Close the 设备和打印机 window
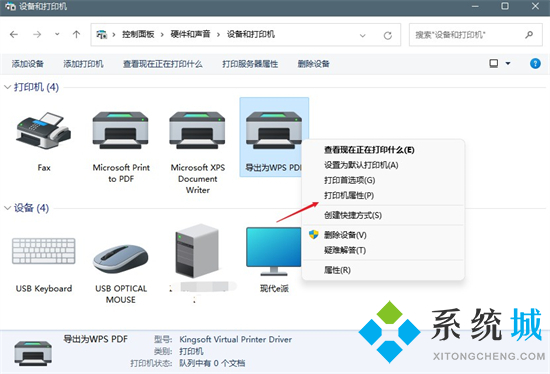Viewport: 550px width, 374px height. point(535,6)
